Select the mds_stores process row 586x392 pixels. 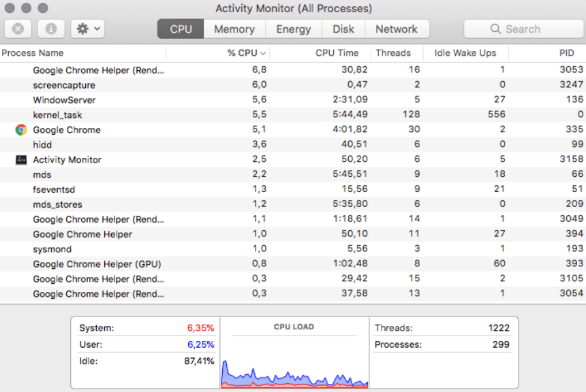(293, 204)
